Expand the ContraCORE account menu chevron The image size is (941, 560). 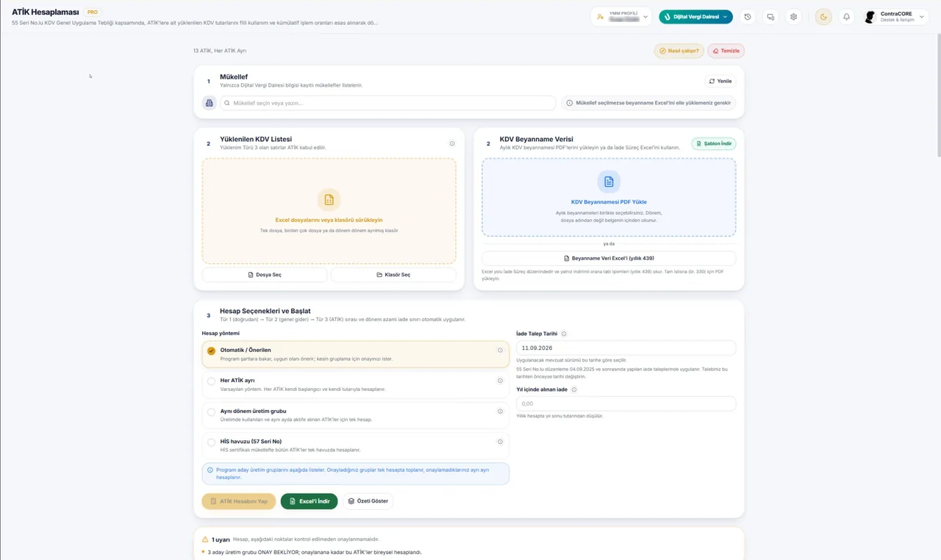point(922,17)
